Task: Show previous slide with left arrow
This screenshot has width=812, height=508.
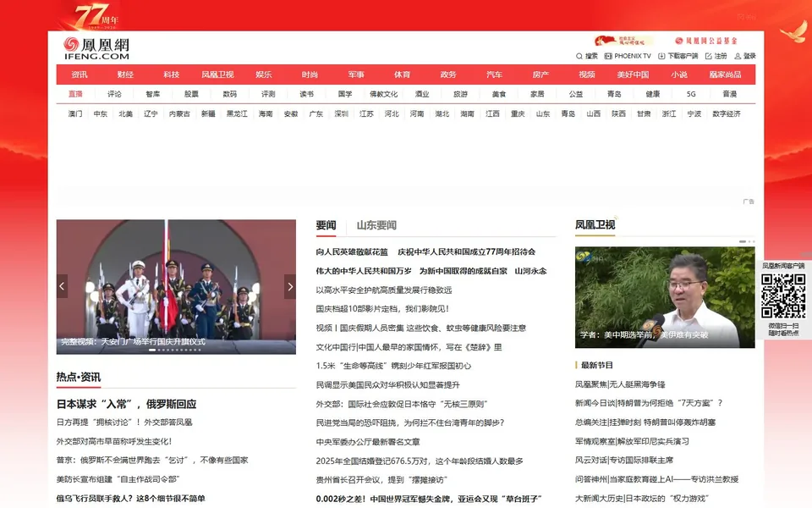Action: tap(62, 286)
